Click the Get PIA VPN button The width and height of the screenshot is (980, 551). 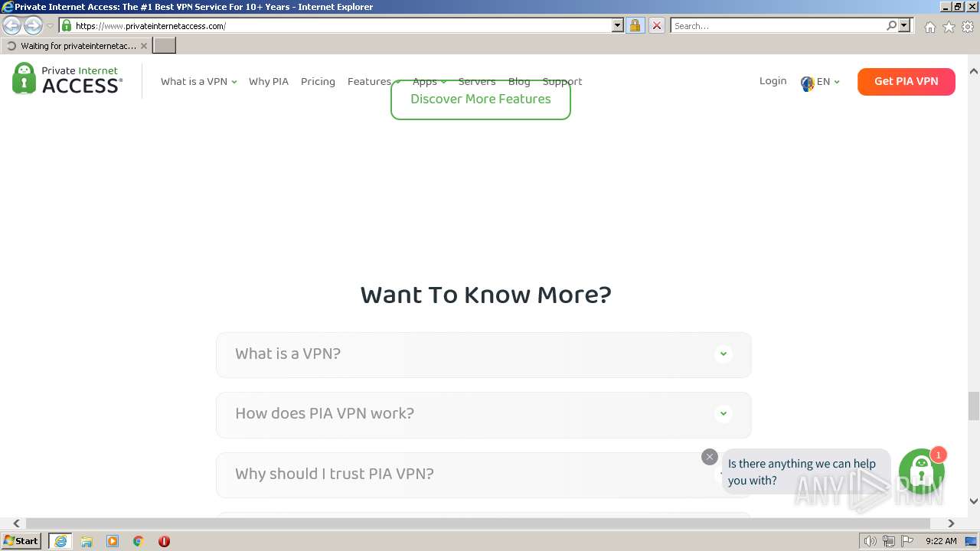(x=906, y=81)
